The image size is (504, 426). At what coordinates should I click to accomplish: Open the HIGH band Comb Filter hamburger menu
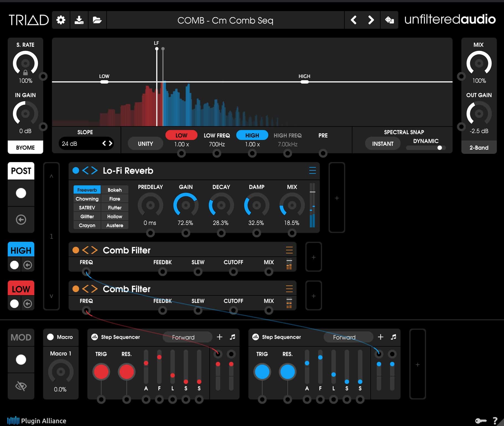[289, 250]
